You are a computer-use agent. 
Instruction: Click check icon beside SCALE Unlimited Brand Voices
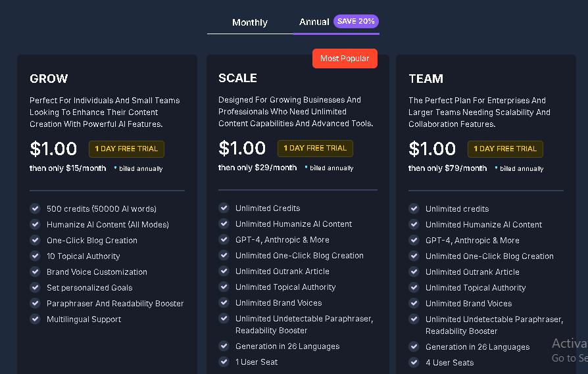224,302
